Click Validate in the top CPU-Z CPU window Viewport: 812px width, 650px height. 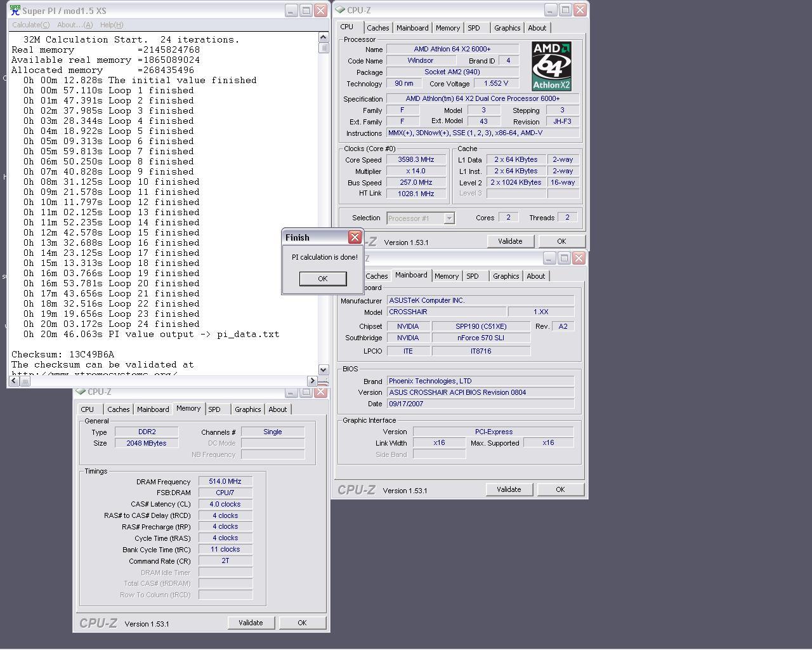pos(510,241)
